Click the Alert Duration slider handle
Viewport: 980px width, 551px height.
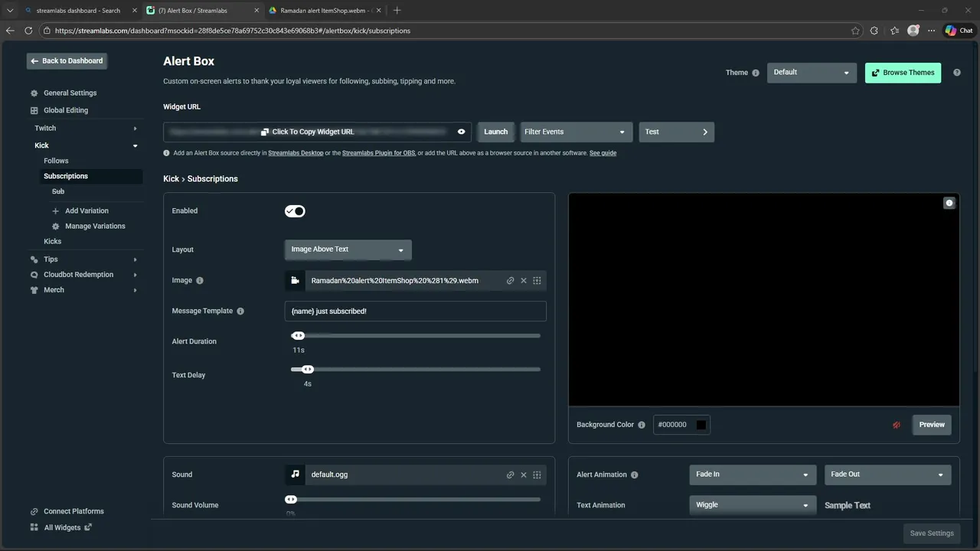[299, 336]
